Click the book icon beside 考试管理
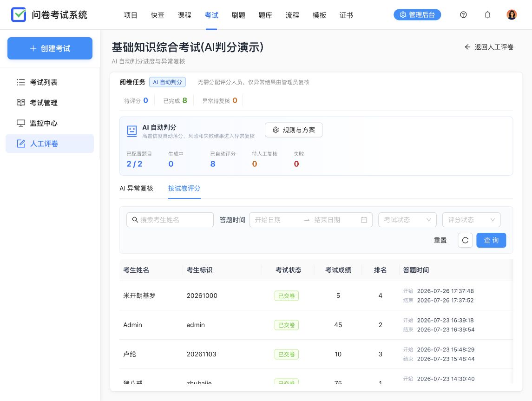This screenshot has height=401, width=532. [21, 102]
